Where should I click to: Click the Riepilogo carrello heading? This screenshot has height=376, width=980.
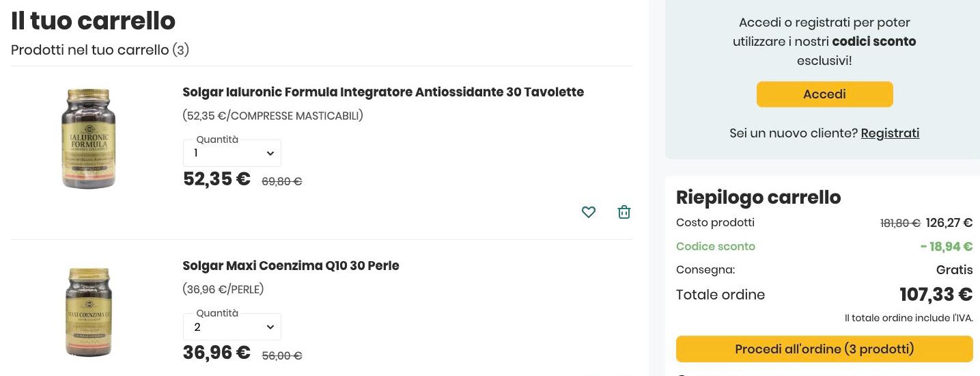[758, 198]
